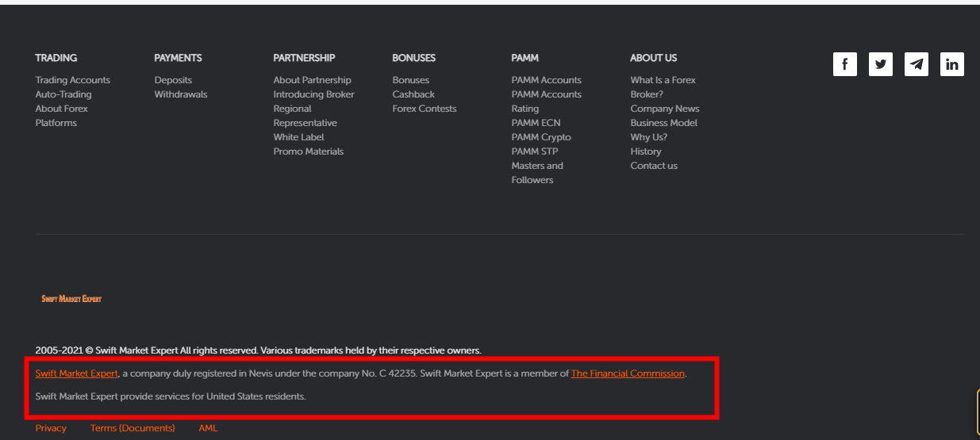Open the Trading Accounts link
This screenshot has height=440, width=980.
pyautogui.click(x=72, y=80)
